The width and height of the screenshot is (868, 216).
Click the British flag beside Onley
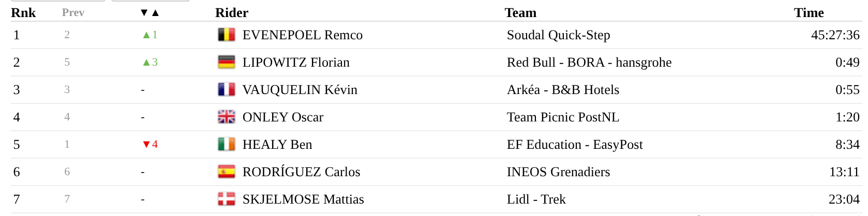click(226, 117)
